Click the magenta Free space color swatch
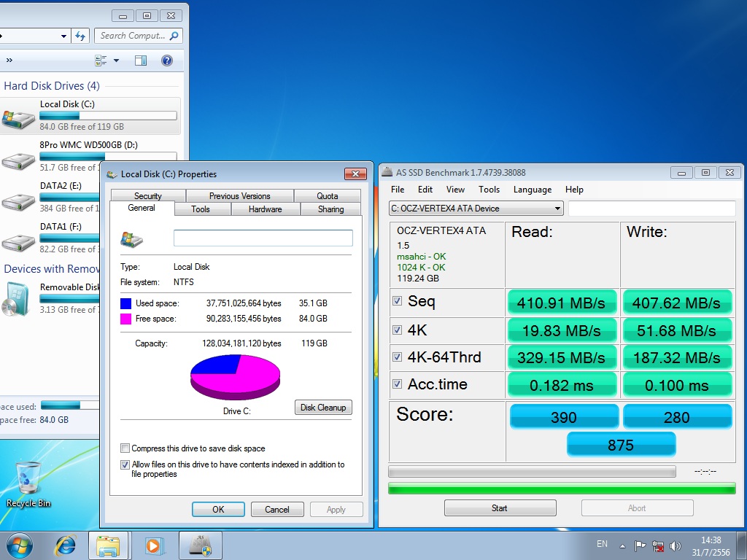 [125, 319]
